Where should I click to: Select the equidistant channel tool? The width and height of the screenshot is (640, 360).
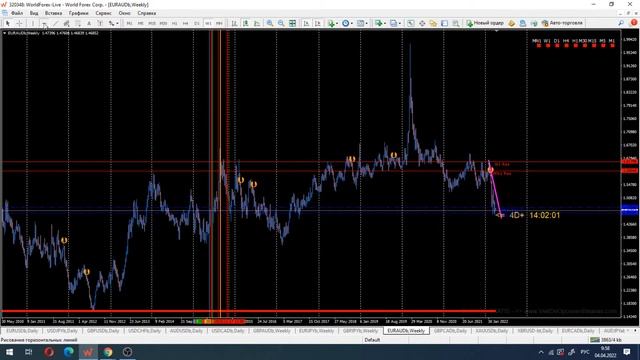coord(67,23)
